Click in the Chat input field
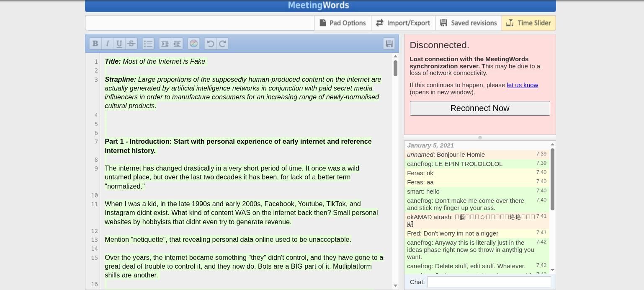This screenshot has width=644, height=290. pos(489,282)
